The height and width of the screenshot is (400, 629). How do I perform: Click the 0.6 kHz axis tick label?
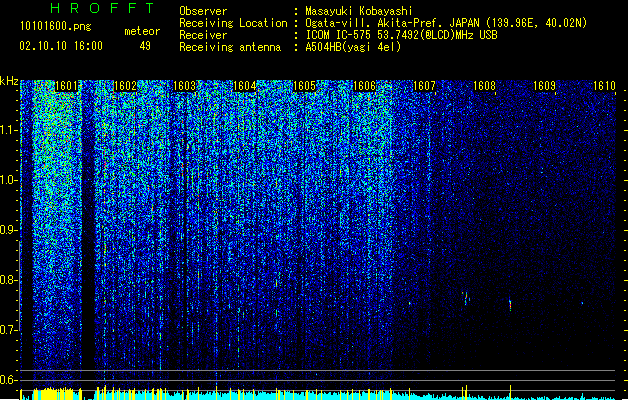(8, 380)
